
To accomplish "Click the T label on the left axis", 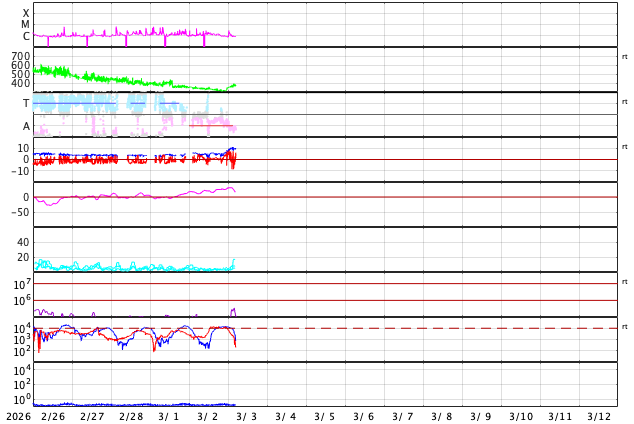I will pos(26,104).
